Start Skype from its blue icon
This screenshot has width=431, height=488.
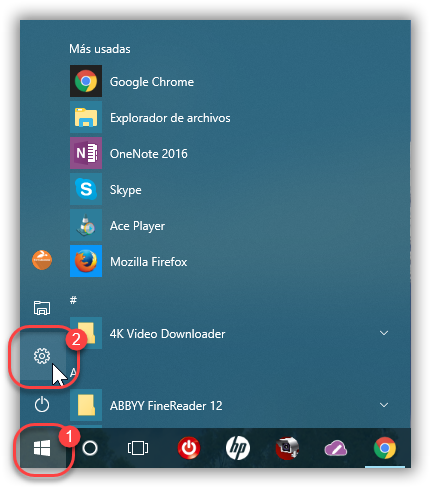86,189
